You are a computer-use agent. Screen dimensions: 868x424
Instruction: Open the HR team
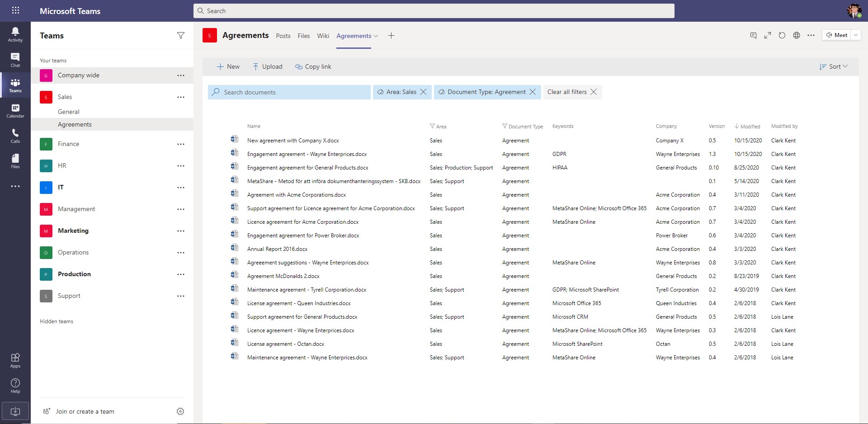[62, 166]
